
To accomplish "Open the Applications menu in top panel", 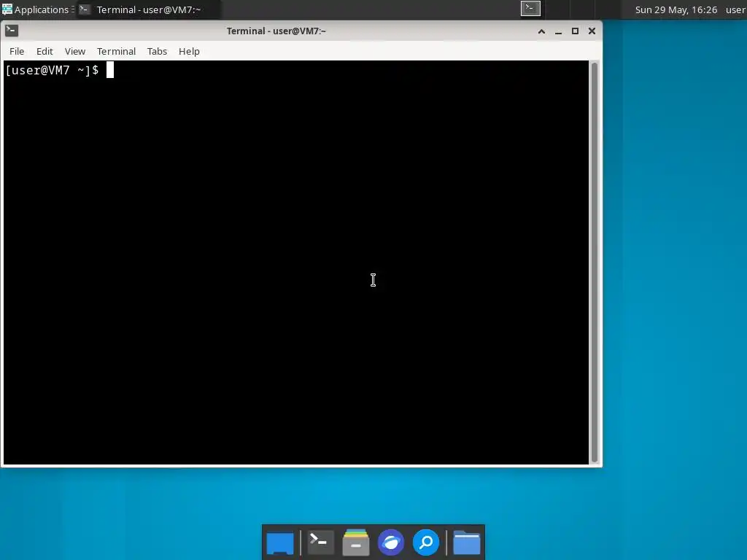I will click(37, 9).
